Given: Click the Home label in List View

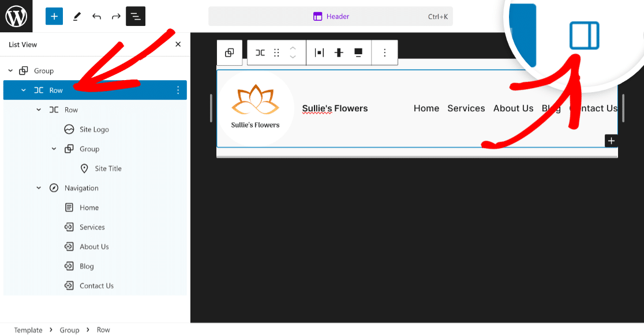Looking at the screenshot, I should pyautogui.click(x=89, y=207).
